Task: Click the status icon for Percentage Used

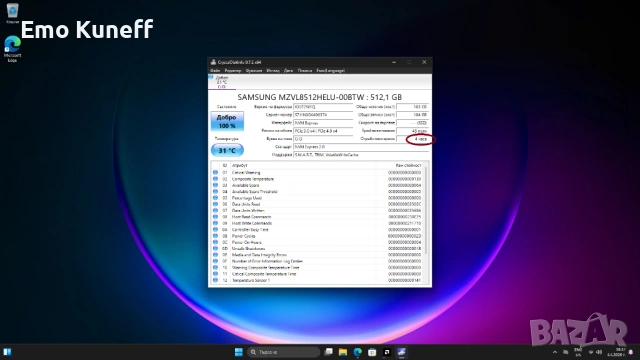Action: coord(216,198)
